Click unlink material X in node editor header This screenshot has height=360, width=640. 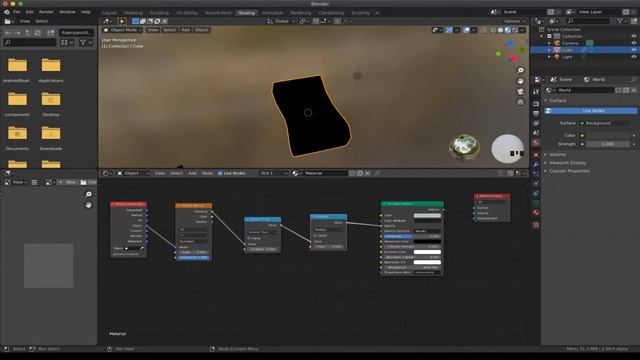coord(367,173)
